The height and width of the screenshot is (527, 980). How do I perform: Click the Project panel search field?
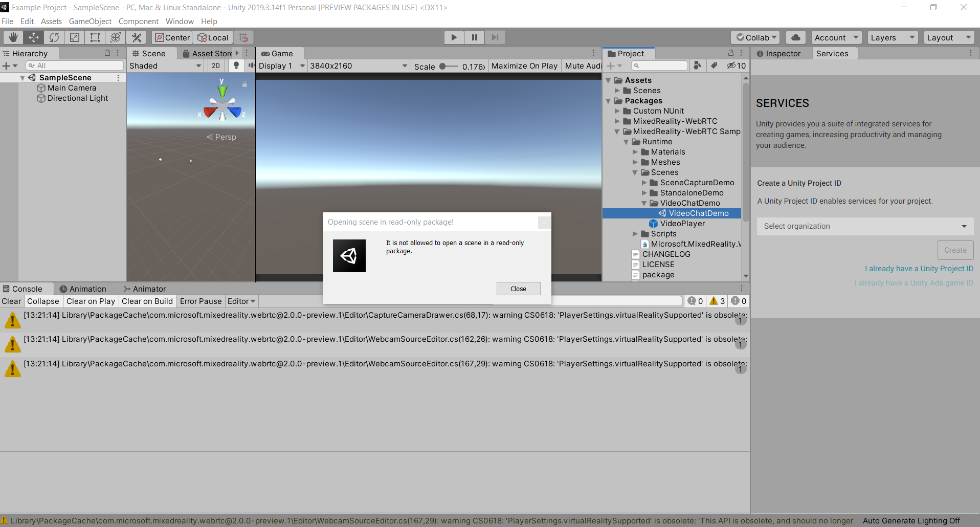659,65
